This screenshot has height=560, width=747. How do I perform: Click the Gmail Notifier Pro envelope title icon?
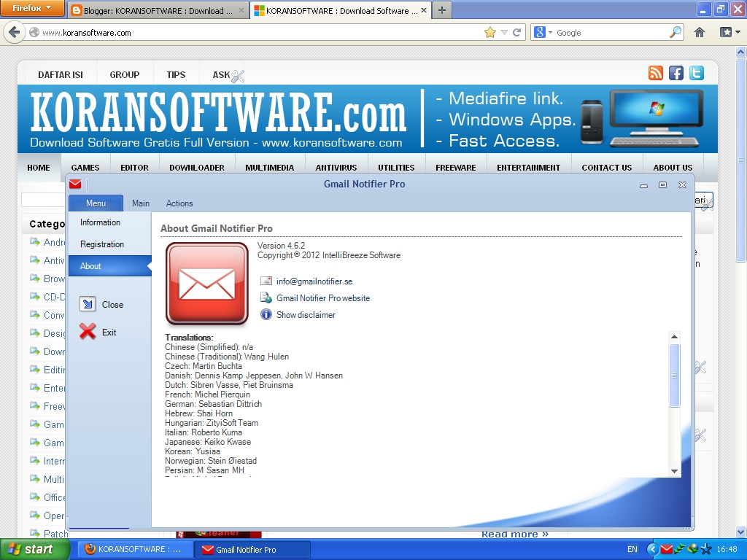[x=75, y=184]
